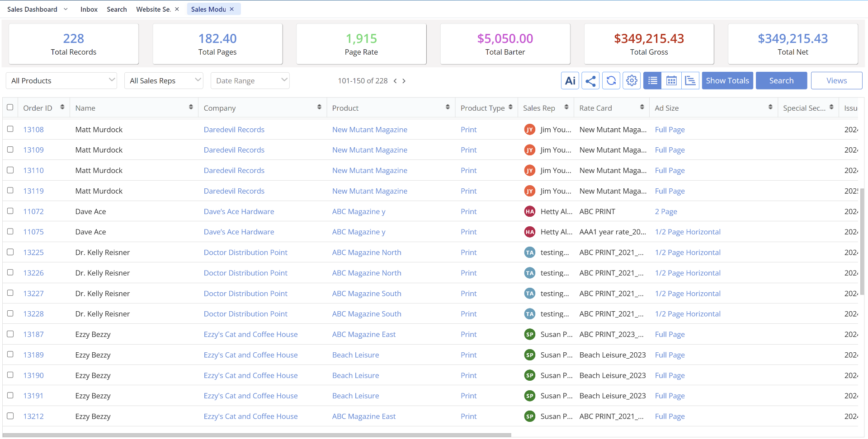Click Hetty avatar on order 11072
The width and height of the screenshot is (868, 439).
pos(529,211)
